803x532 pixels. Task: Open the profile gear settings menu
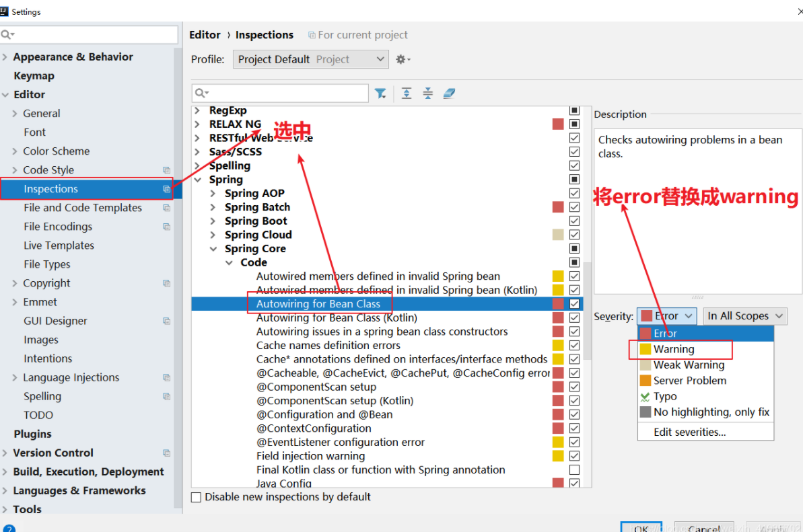403,59
